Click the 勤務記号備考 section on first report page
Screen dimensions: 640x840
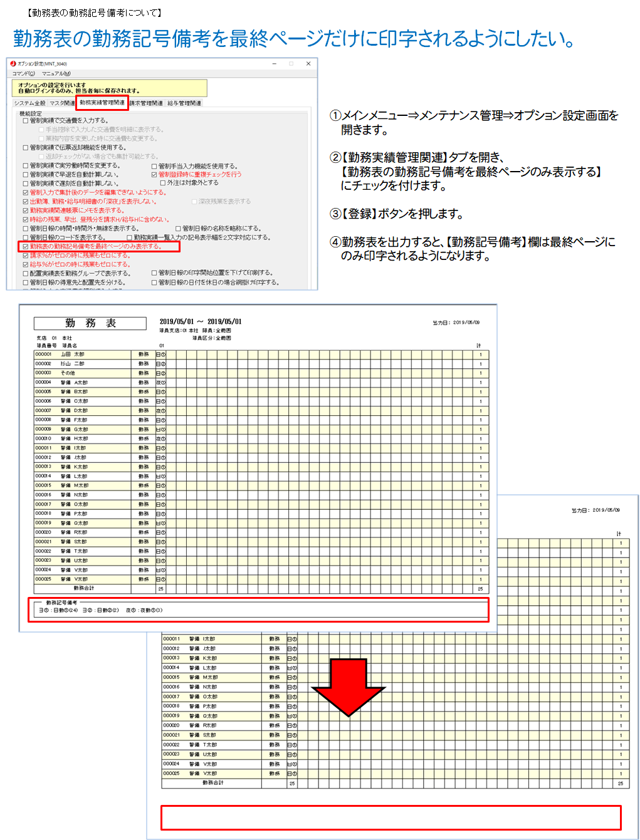point(258,609)
